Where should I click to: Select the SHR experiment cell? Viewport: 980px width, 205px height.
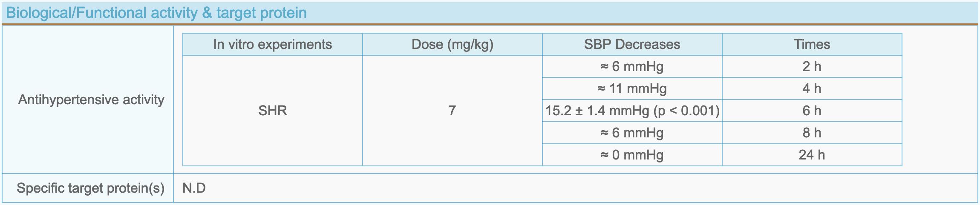(273, 111)
